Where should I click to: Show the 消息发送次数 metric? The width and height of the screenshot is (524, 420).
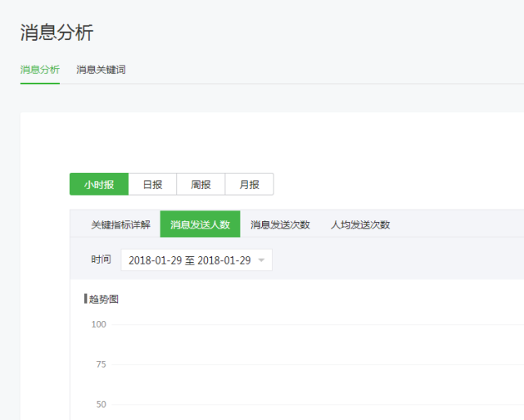coord(280,224)
